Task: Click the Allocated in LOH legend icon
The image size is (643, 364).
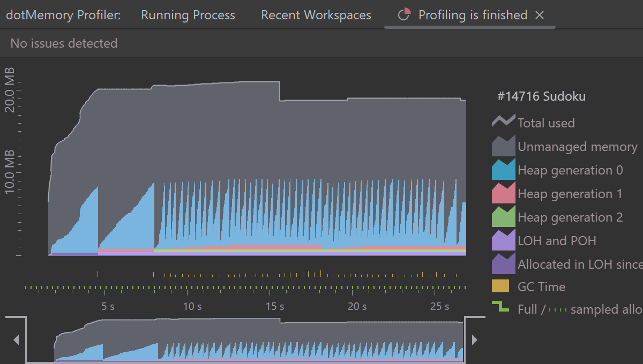Action: click(503, 264)
